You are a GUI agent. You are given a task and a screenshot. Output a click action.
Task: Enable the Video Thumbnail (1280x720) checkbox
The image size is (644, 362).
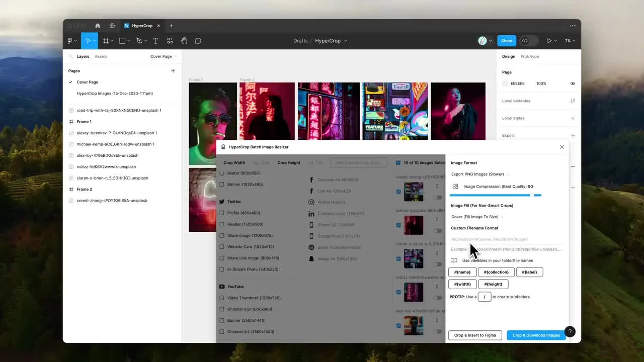pos(222,298)
